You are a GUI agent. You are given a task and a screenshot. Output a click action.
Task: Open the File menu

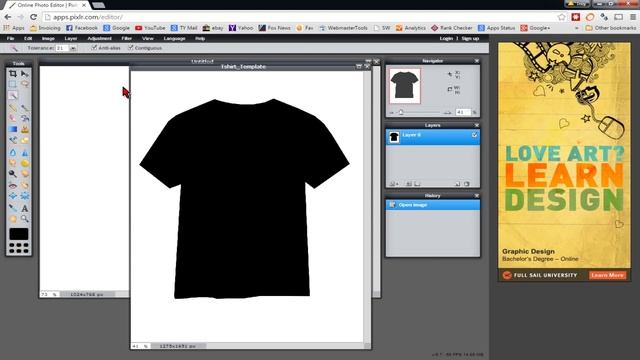11,38
